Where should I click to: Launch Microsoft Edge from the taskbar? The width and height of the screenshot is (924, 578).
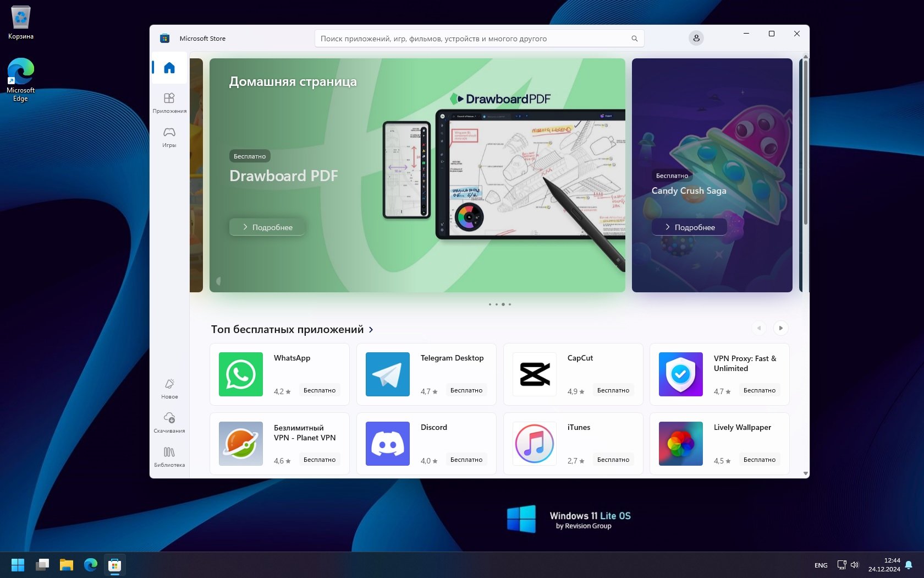91,565
